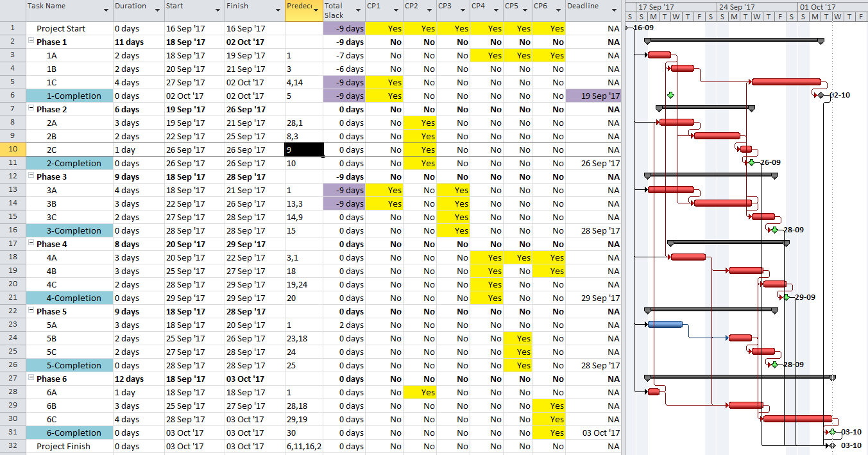Click the '3C' task name cell

(x=69, y=217)
